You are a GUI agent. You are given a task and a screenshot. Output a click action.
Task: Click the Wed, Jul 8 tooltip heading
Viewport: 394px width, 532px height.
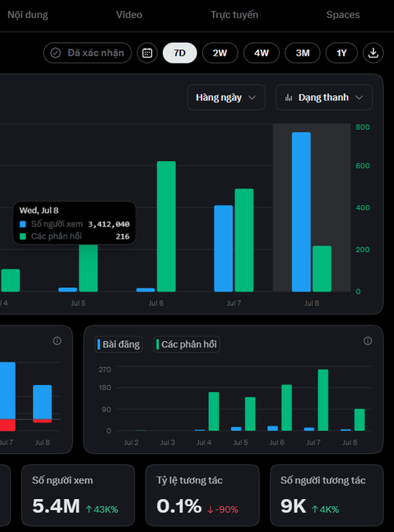point(39,210)
